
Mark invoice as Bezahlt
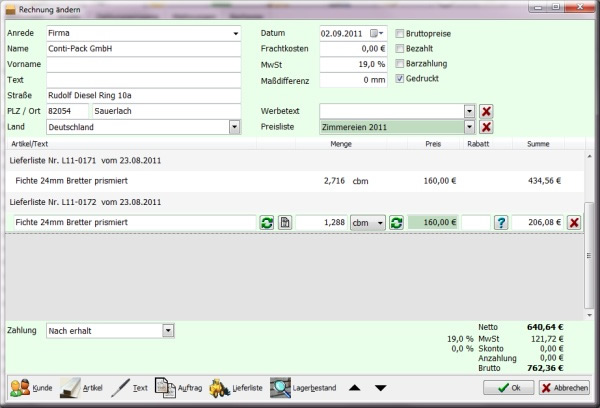tap(399, 49)
